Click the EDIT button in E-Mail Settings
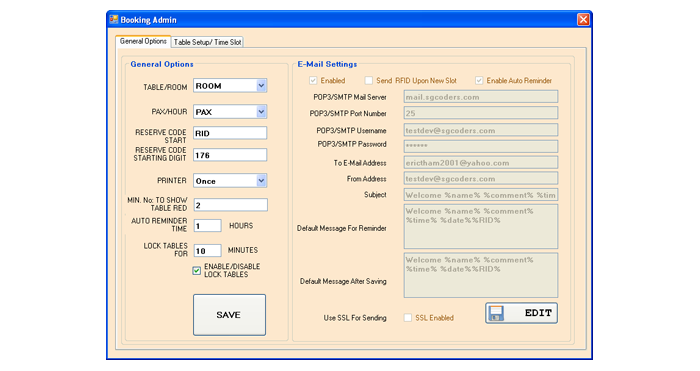The width and height of the screenshot is (700, 371). tap(521, 313)
